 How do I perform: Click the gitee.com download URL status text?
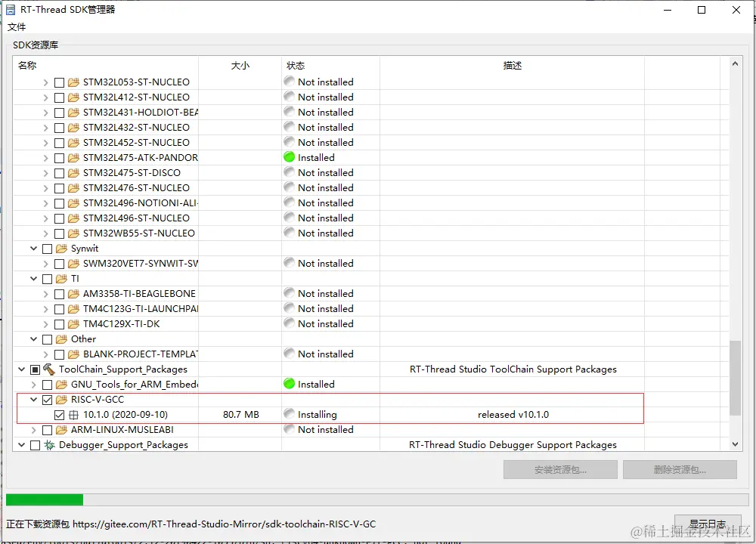tap(225, 524)
